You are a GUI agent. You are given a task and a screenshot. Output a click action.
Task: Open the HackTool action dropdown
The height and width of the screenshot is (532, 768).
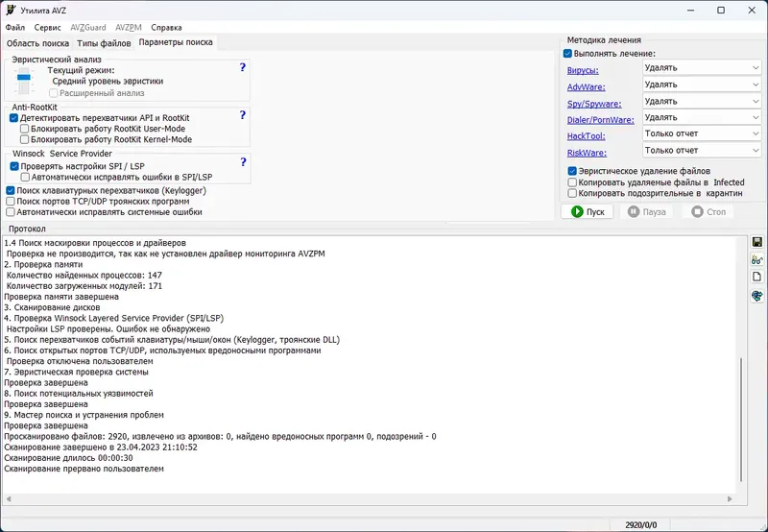pos(702,133)
